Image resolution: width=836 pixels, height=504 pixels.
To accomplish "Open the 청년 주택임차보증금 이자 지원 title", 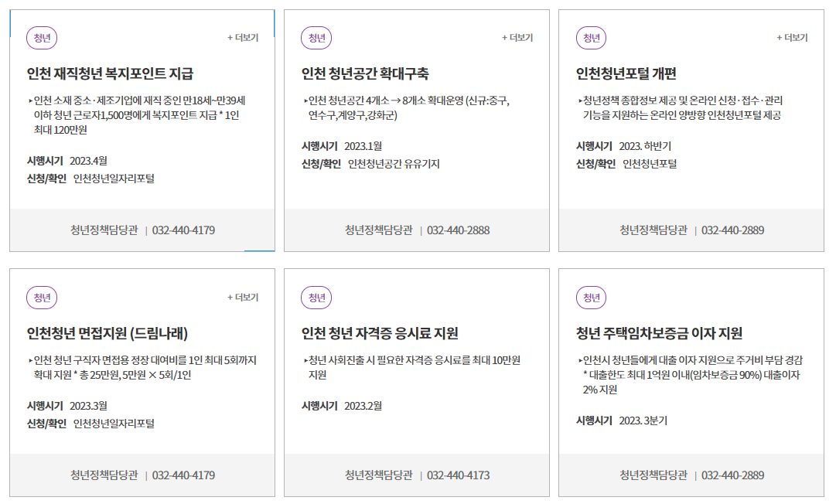I will click(x=659, y=334).
